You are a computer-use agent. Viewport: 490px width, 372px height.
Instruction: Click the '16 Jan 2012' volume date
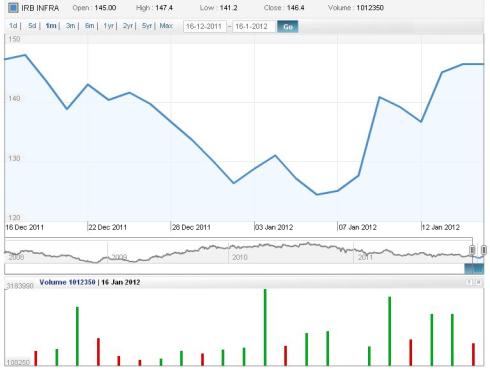(121, 282)
